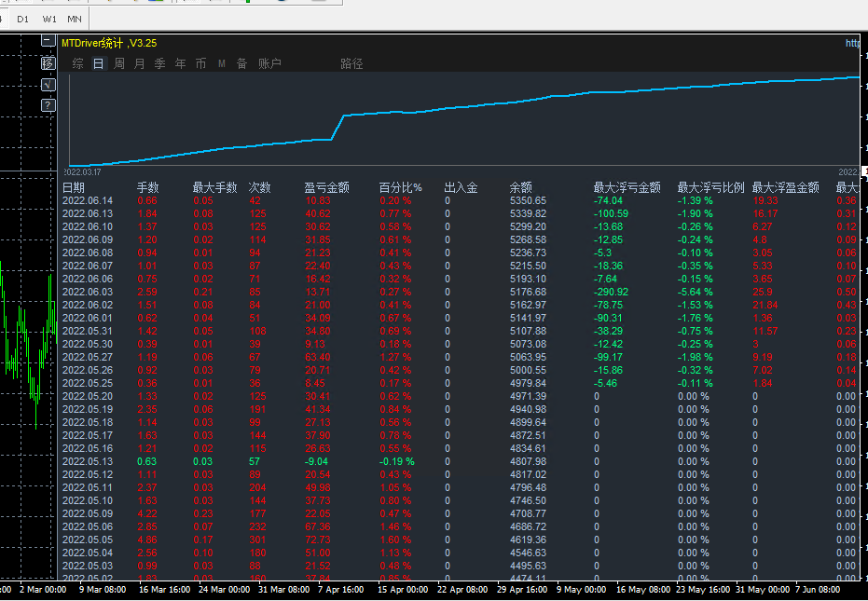Enable 周 weekly statistics mode
Image resolution: width=868 pixels, height=601 pixels.
[x=117, y=62]
